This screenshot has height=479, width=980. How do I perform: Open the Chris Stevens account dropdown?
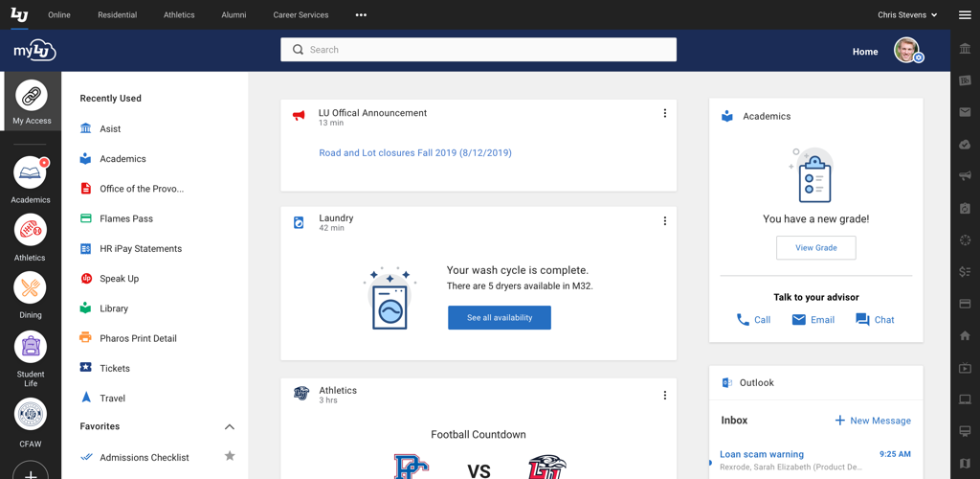point(907,15)
